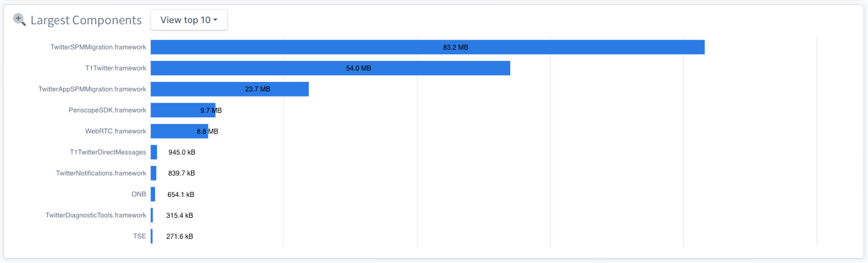Click the TwitterSPMMigration.framework axis label
This screenshot has height=263, width=868.
[x=98, y=47]
